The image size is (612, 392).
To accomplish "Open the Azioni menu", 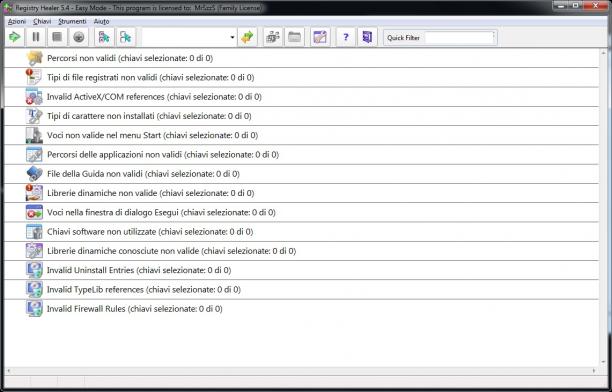I will (x=17, y=21).
